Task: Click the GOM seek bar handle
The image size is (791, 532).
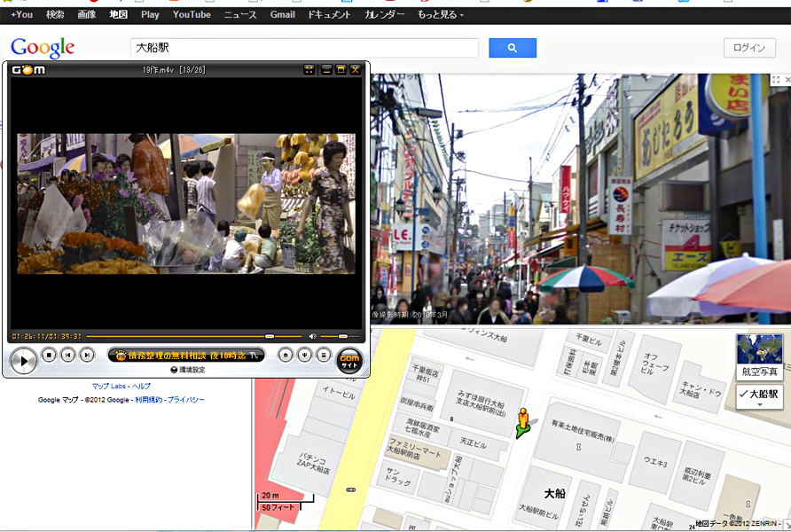Action: [x=270, y=336]
